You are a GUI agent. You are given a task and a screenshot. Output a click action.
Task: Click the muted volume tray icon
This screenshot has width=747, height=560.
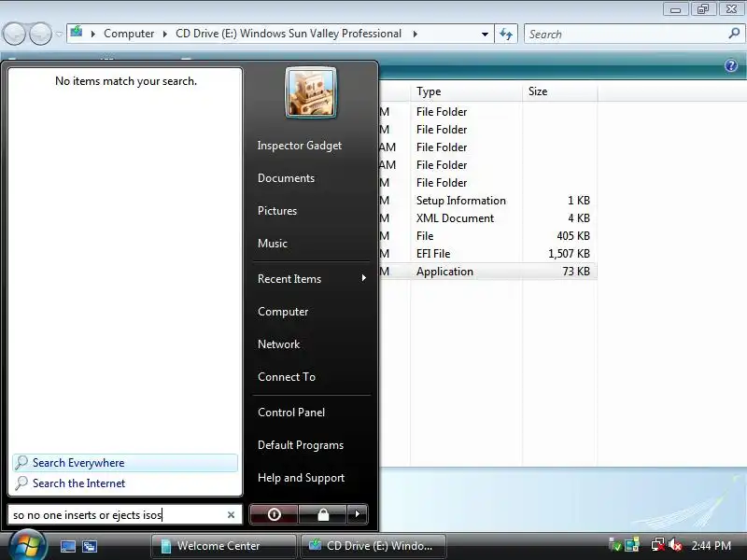pyautogui.click(x=674, y=545)
